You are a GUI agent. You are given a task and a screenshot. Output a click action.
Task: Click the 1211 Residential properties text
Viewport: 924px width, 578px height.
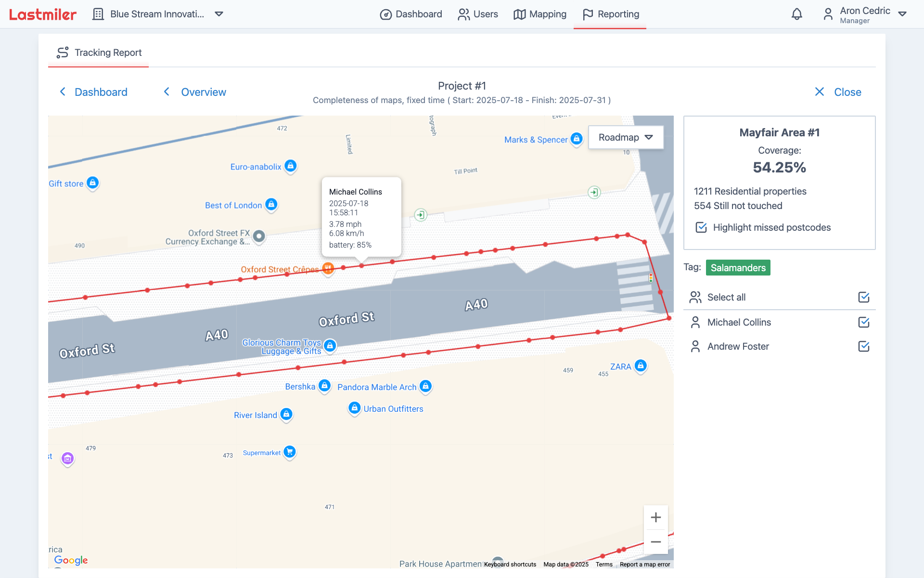(750, 191)
